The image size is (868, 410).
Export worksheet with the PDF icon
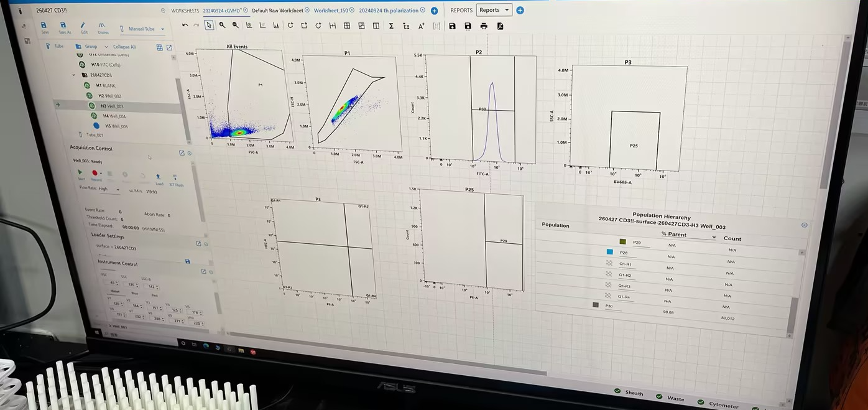click(x=500, y=26)
